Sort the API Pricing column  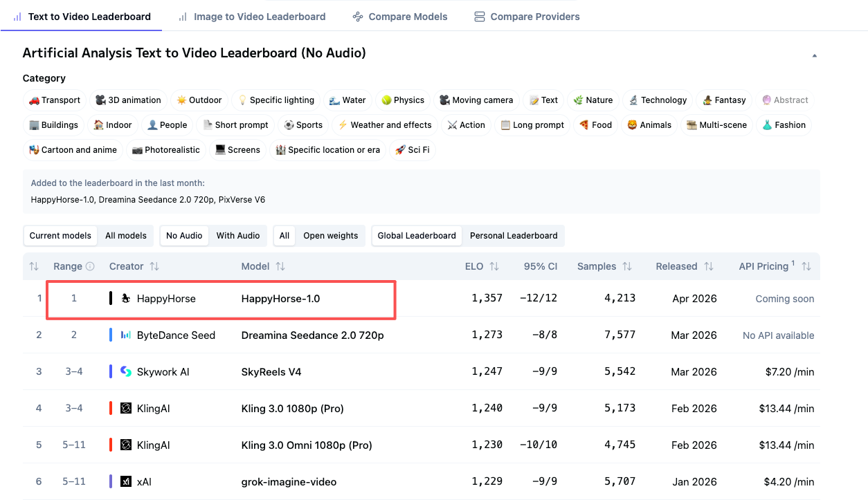pos(806,266)
